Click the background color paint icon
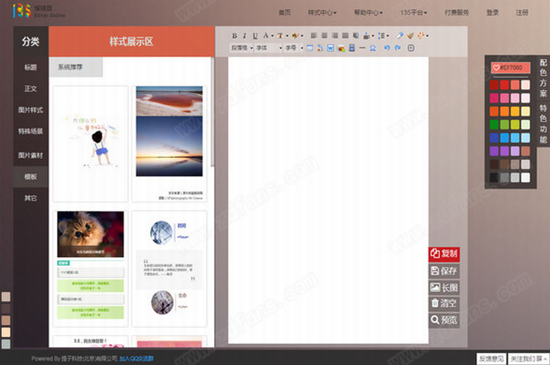 [x=295, y=35]
